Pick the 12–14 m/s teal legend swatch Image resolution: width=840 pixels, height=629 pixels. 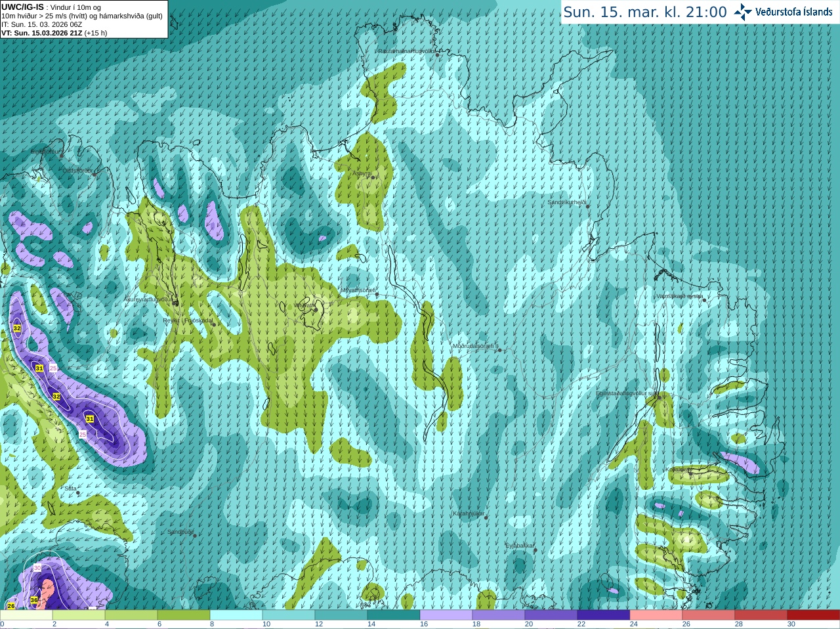pos(341,615)
